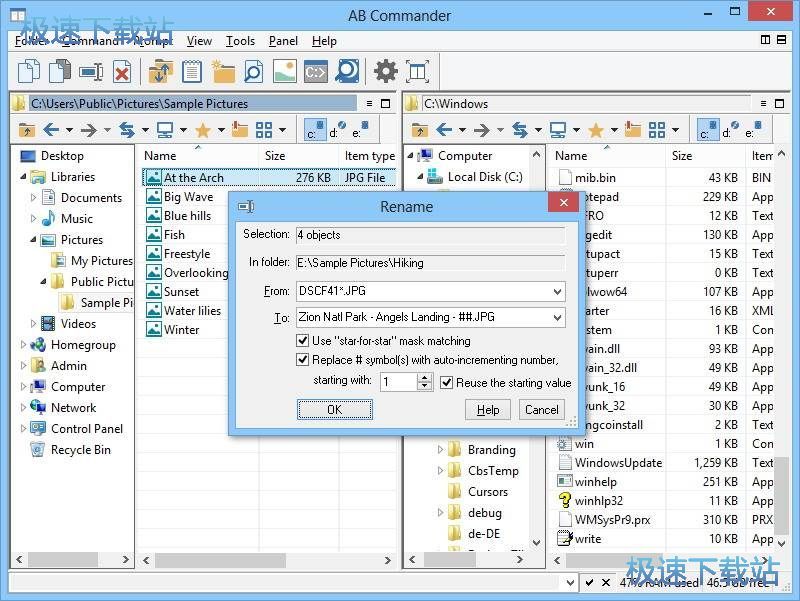Image resolution: width=800 pixels, height=601 pixels.
Task: Open the Tools menu
Action: point(240,41)
